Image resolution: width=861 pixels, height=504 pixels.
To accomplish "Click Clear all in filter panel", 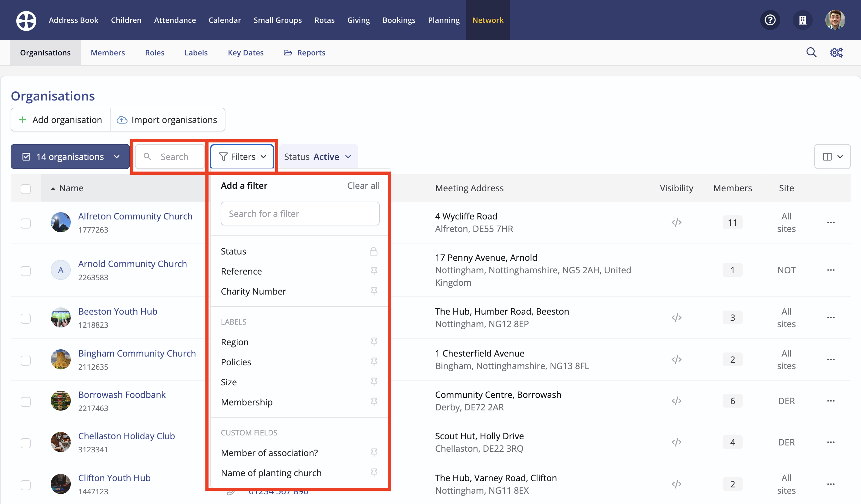I will pos(363,186).
